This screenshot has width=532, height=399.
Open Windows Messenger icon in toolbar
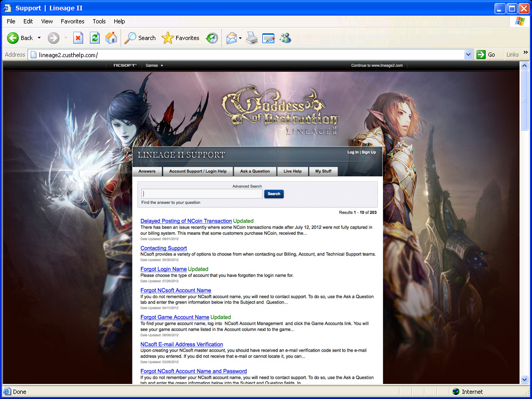285,38
